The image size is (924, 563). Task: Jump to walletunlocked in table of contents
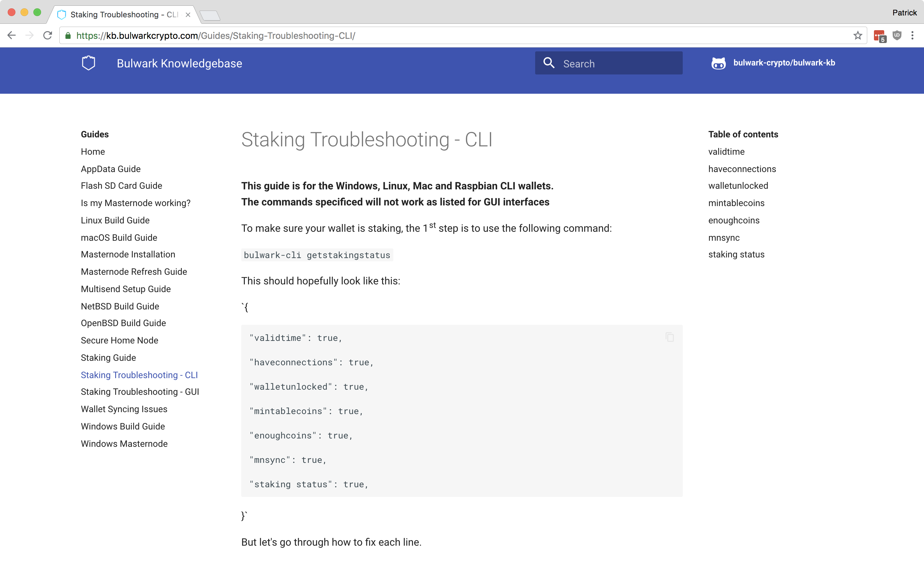[738, 186]
